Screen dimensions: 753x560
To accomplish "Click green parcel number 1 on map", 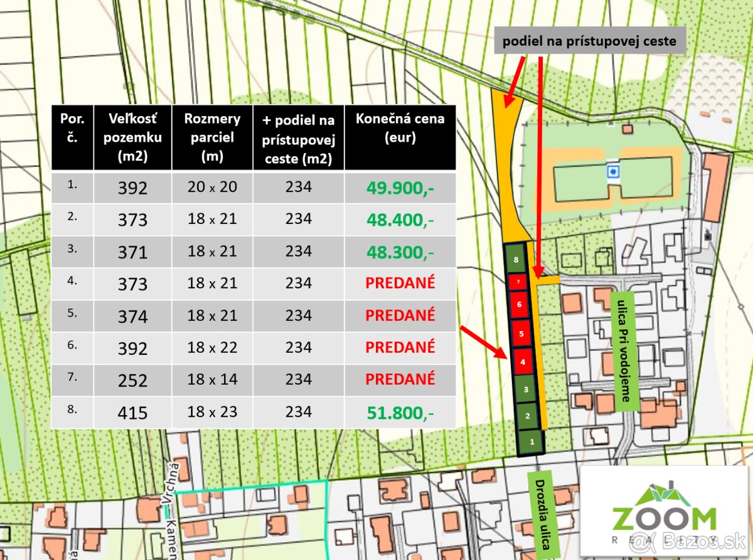I will [531, 441].
